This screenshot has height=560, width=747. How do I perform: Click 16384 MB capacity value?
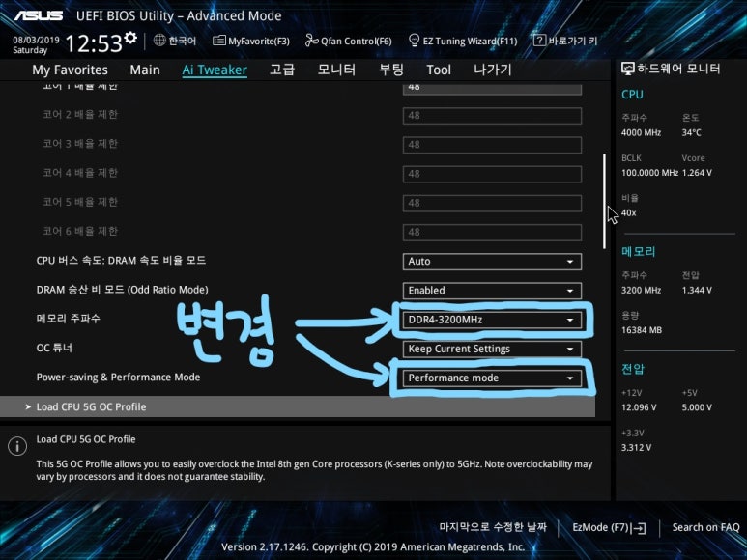[642, 330]
